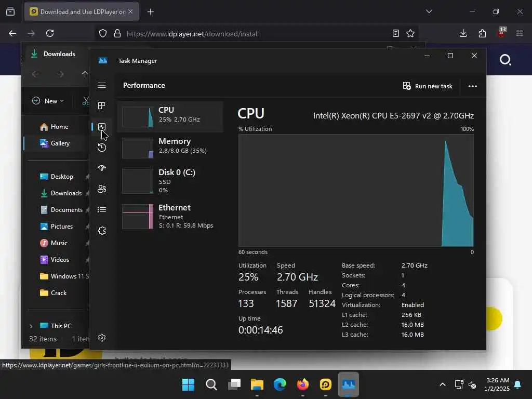Open the three-dot more options menu
This screenshot has width=532, height=399.
[473, 86]
